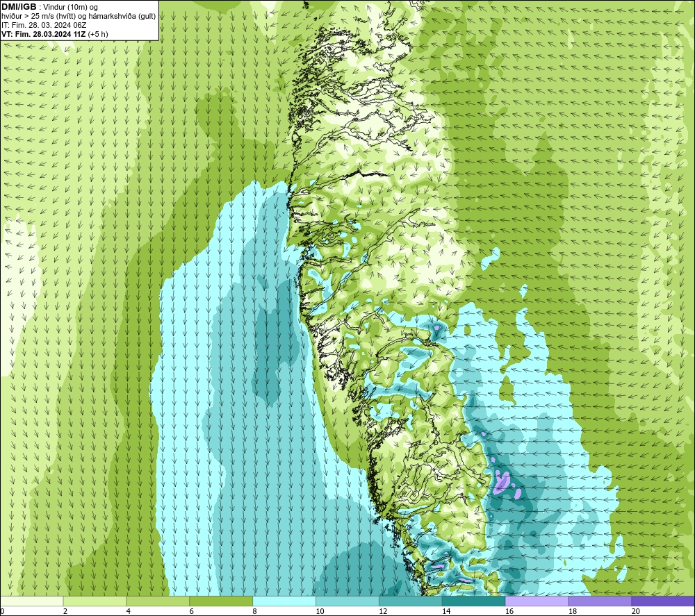Image resolution: width=695 pixels, height=616 pixels.
Task: Click the 10–12 m/s cyan legend swatch
Action: point(347,601)
